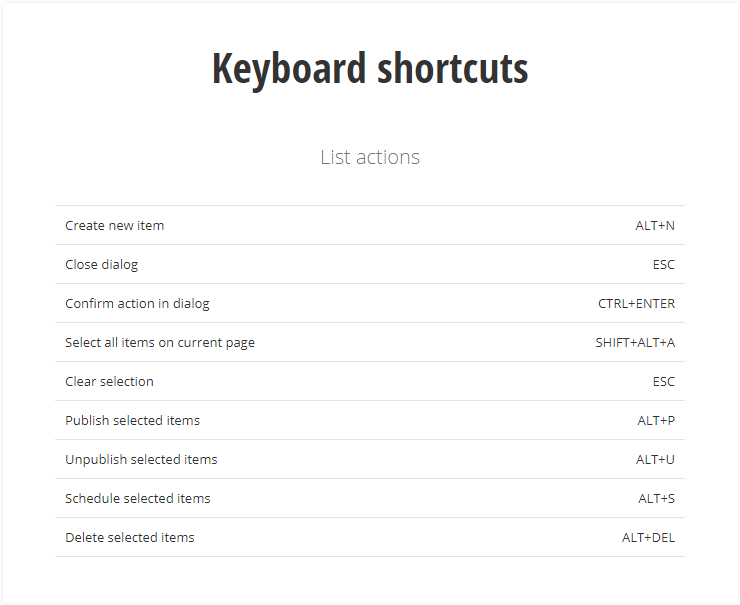The image size is (740, 605).
Task: Select the Close dialog row label
Action: (x=102, y=265)
